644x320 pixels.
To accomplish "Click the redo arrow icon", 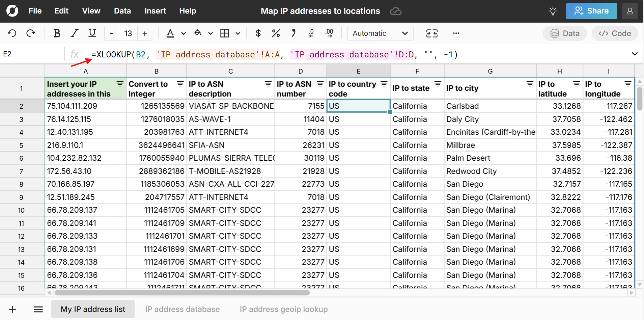I will [31, 33].
